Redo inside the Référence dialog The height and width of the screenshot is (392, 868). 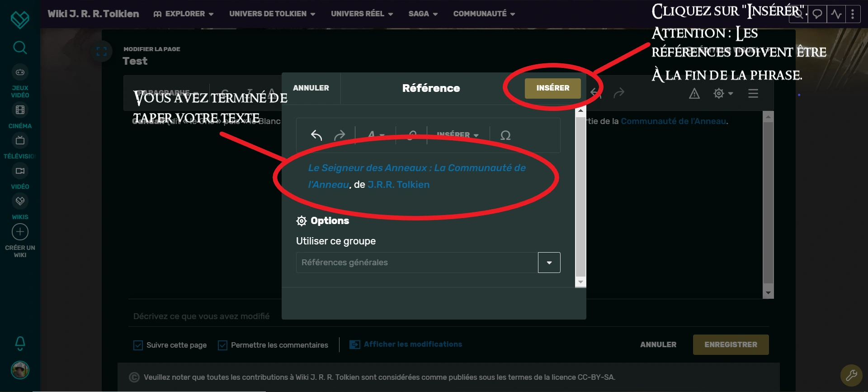pos(340,135)
